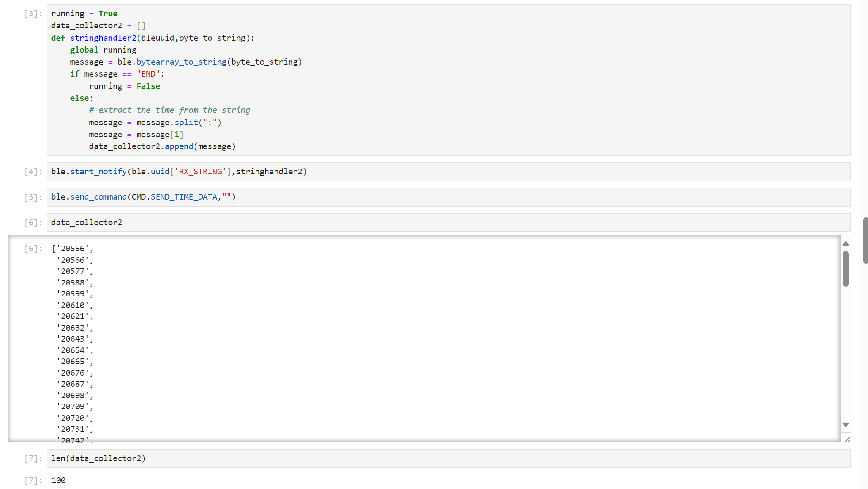868x489 pixels.
Task: Click the [7]: output prompt
Action: tap(33, 481)
